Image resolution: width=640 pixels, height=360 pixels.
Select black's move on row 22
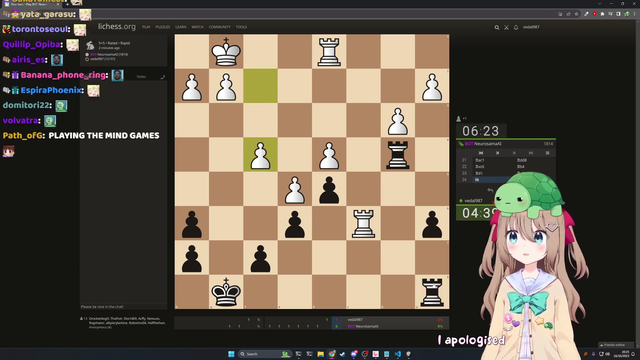[521, 167]
